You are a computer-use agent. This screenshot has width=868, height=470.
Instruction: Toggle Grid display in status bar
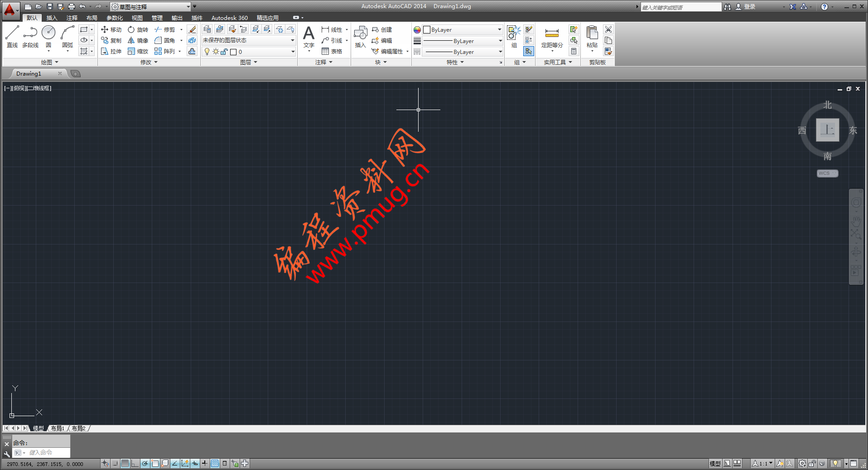125,463
